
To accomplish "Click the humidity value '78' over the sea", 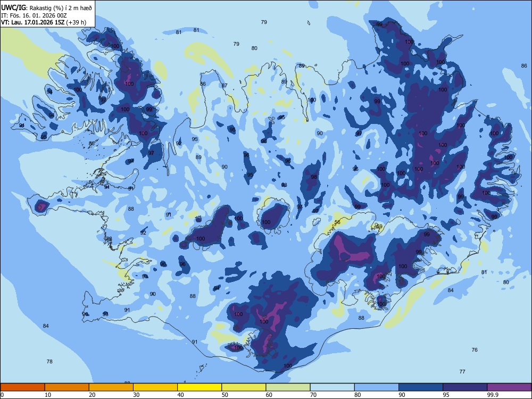I will click(x=49, y=362).
